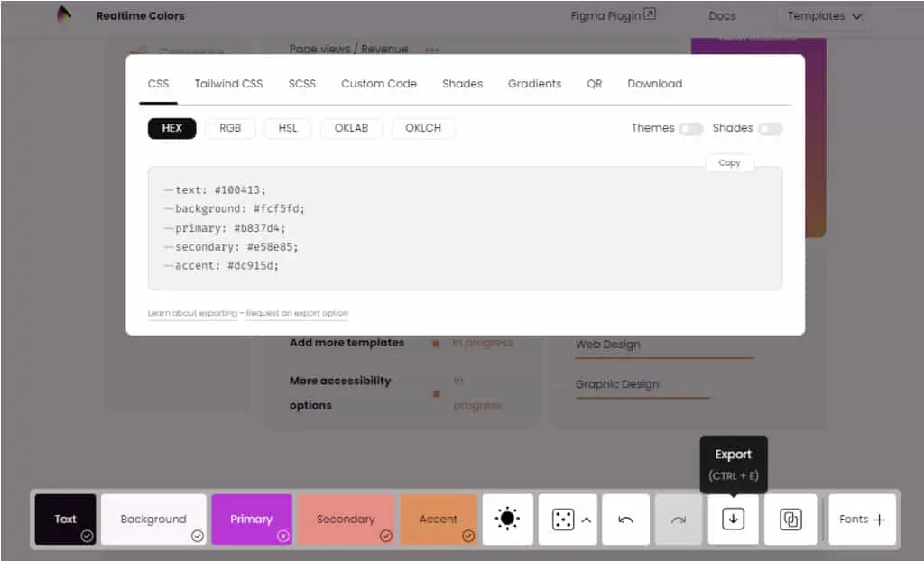924x561 pixels.
Task: Expand the Templates dropdown
Action: point(825,16)
